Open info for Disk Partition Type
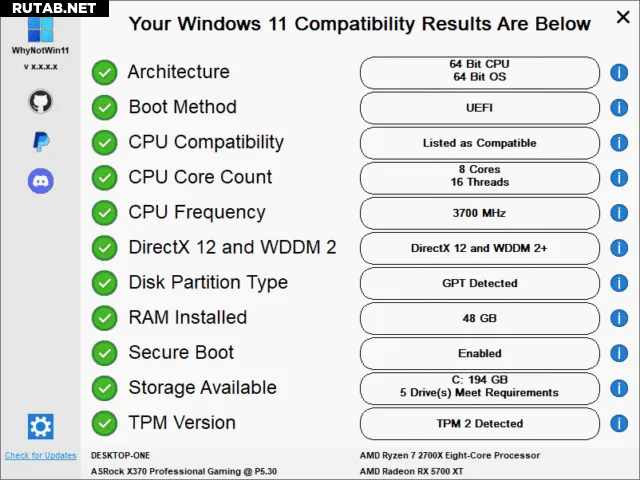This screenshot has width=640, height=480. click(x=619, y=283)
